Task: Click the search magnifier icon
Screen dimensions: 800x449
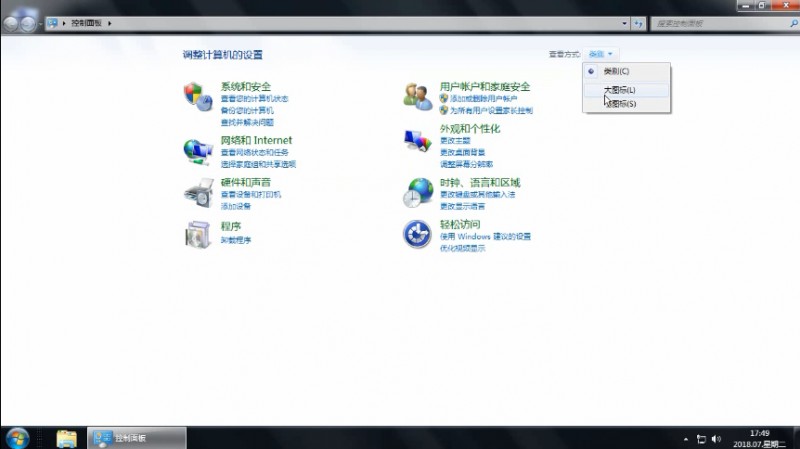Action: 794,23
